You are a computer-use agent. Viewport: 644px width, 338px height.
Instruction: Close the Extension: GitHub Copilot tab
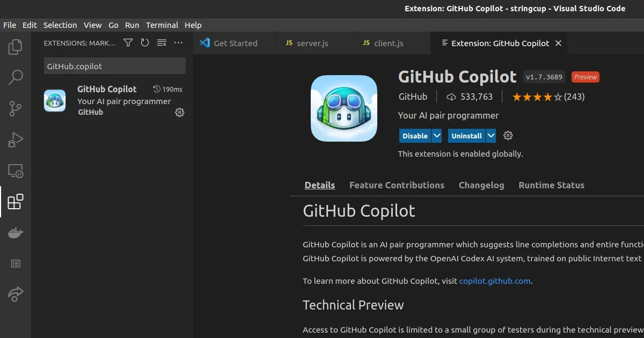pos(558,43)
